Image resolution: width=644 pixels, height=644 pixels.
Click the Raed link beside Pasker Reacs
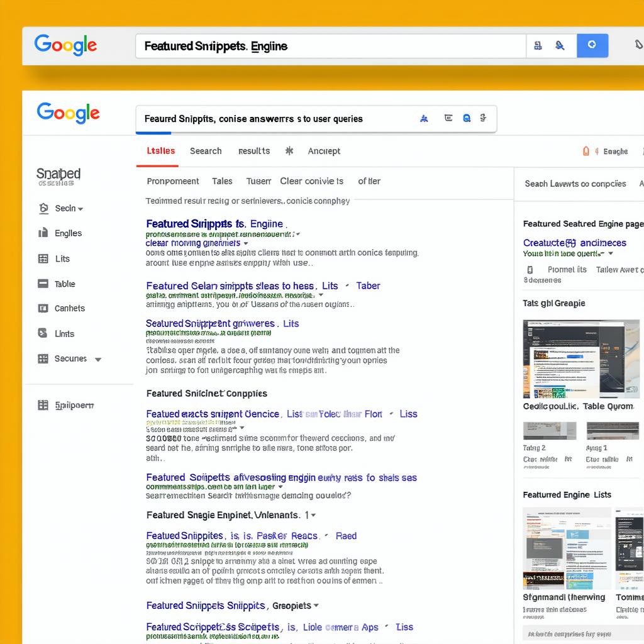coord(346,536)
